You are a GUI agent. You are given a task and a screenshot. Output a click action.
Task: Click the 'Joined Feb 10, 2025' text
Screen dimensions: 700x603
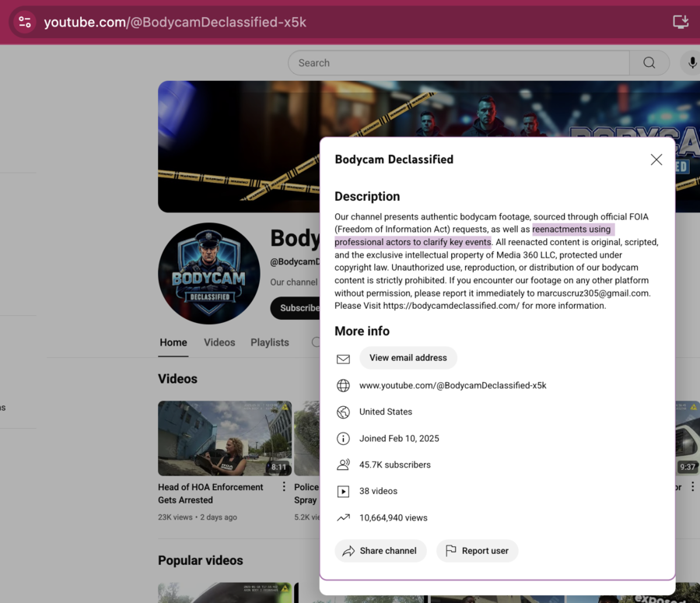pos(399,439)
